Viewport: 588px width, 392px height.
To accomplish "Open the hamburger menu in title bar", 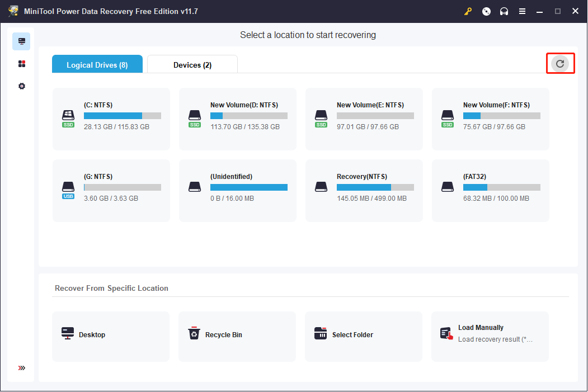I will (x=522, y=11).
